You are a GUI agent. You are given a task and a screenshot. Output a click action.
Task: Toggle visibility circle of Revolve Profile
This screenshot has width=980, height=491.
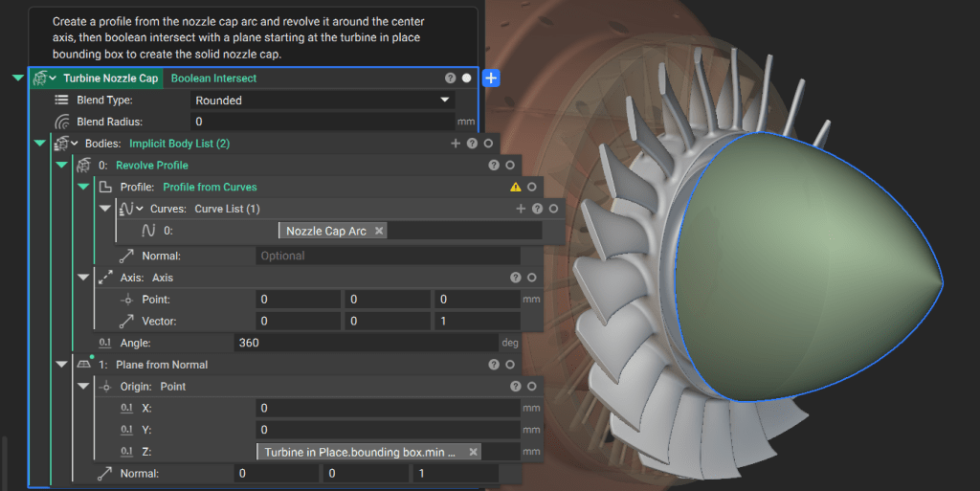510,166
